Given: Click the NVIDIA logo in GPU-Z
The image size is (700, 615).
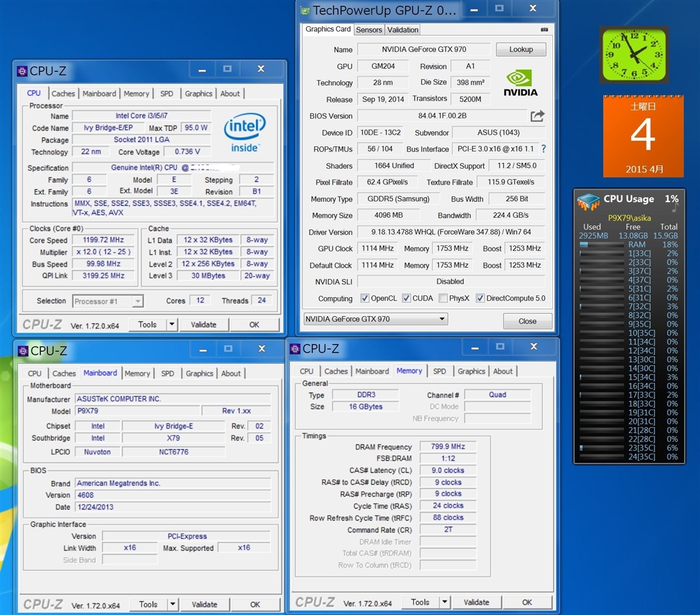Looking at the screenshot, I should pos(520,82).
